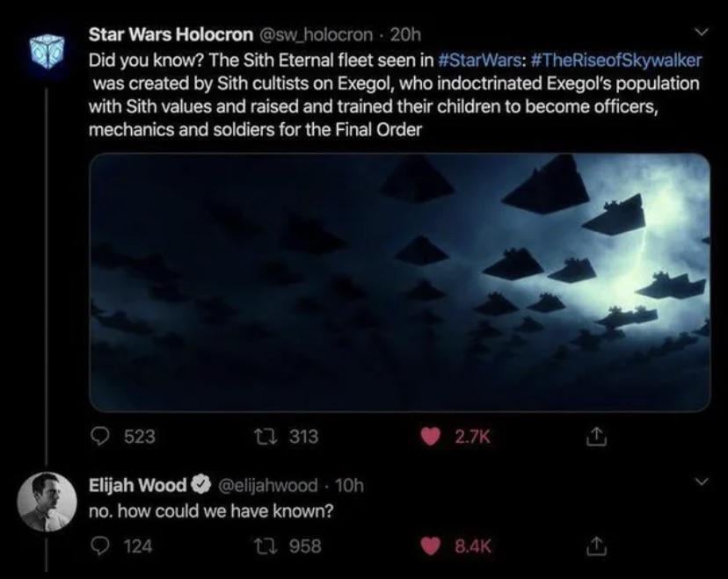Expand options menu for Elijah Wood's tweet
This screenshot has width=728, height=579.
point(700,484)
